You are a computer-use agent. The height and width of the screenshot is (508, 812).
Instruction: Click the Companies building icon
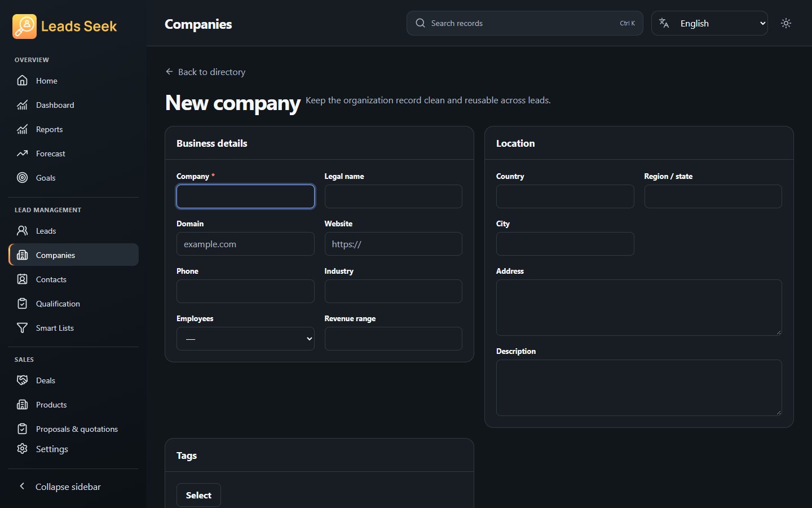[x=22, y=255]
